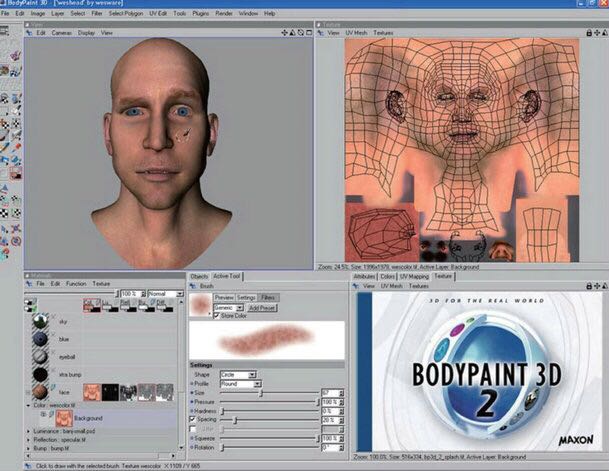Viewport: 609px width, 471px height.
Task: Open the Layer menu
Action: point(57,13)
